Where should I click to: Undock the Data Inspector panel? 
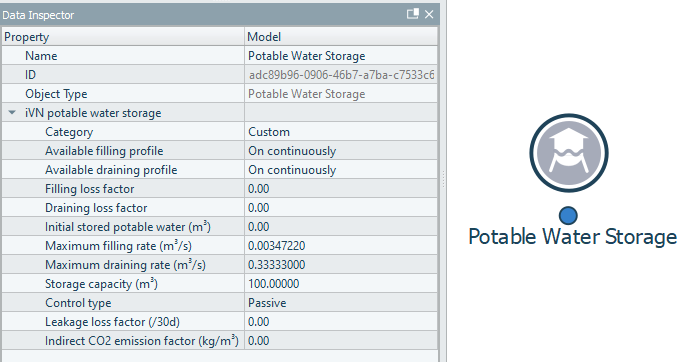[x=413, y=14]
